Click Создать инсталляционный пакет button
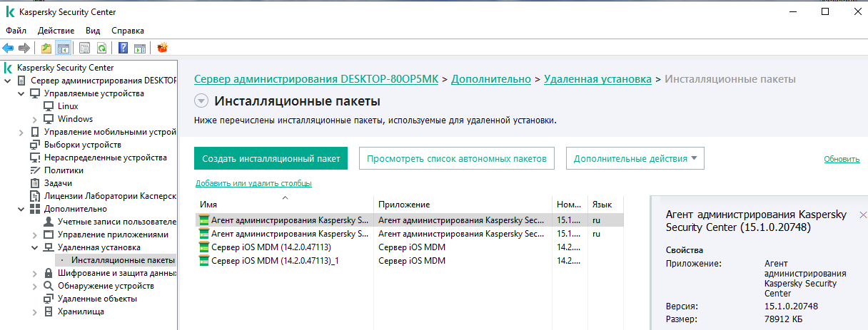 point(271,158)
